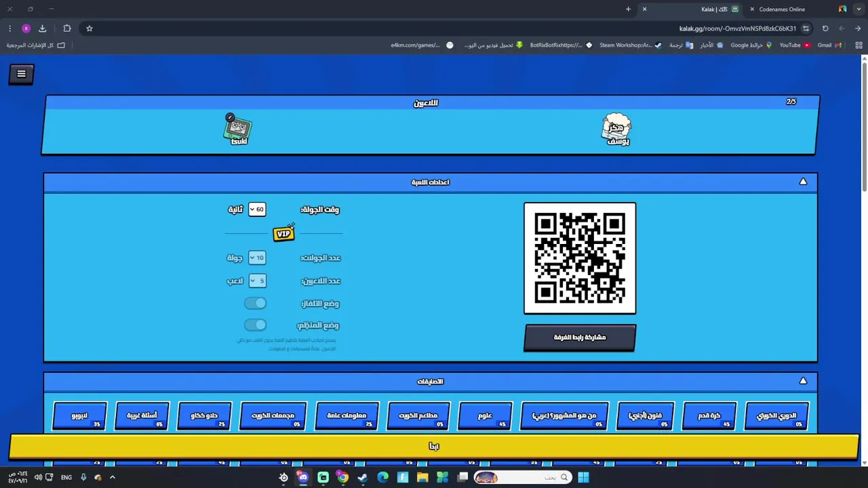The width and height of the screenshot is (868, 488).
Task: Open the news bookmark الأخبار
Action: [711, 45]
